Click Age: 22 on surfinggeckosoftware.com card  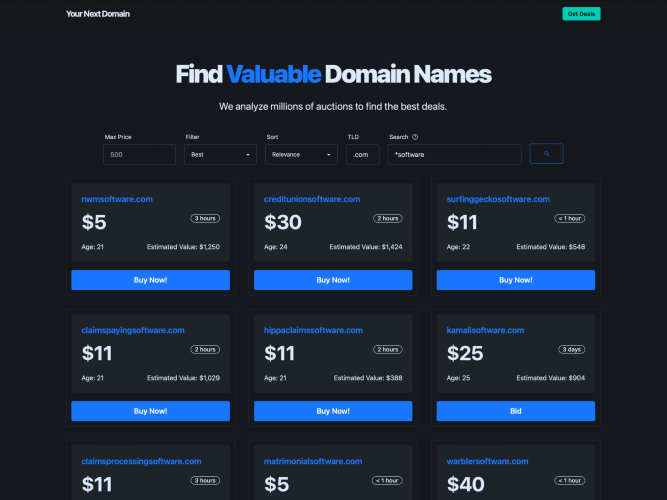[458, 247]
